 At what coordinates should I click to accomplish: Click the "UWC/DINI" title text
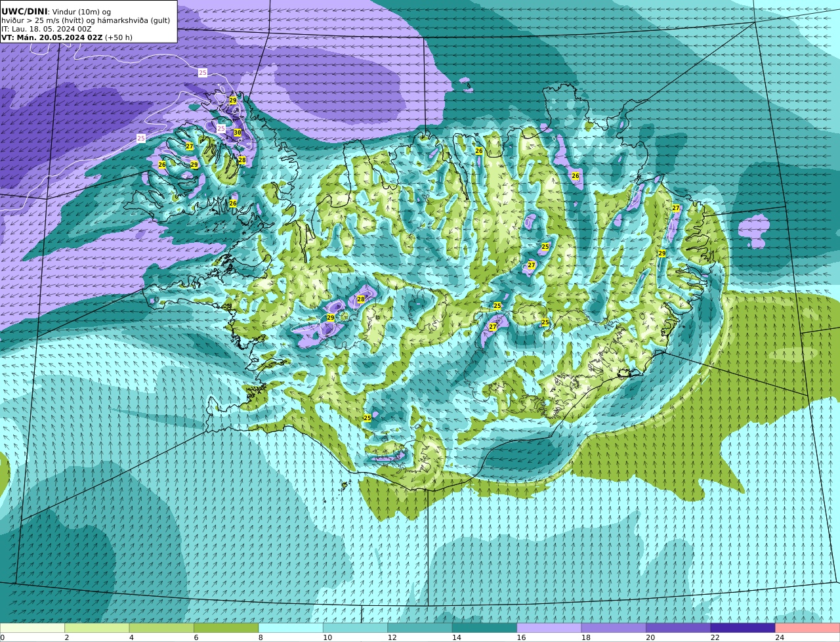click(x=24, y=11)
